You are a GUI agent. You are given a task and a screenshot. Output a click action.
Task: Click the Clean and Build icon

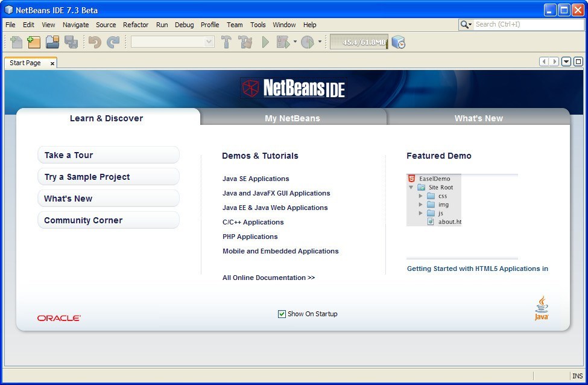(x=245, y=42)
